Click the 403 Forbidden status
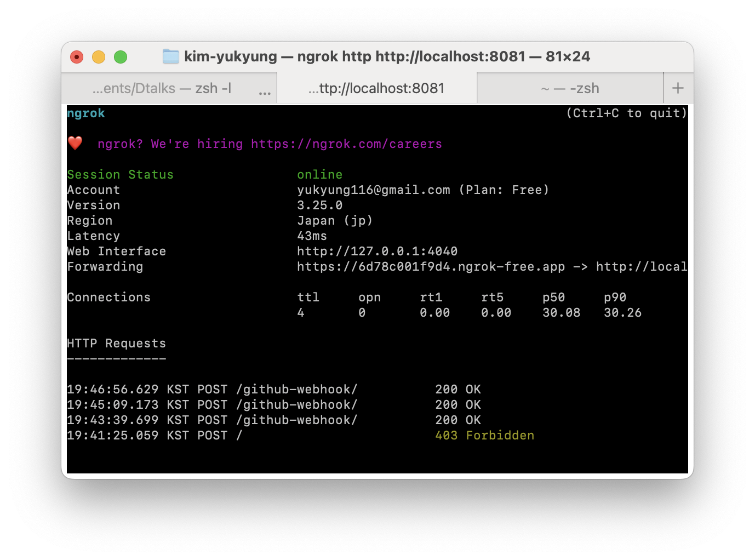755x560 pixels. pyautogui.click(x=485, y=436)
